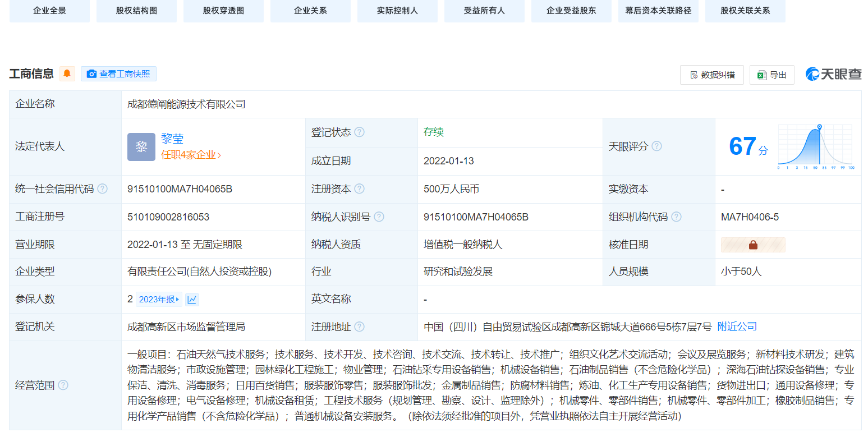Open 股权关联关系 tab
This screenshot has width=868, height=437.
pyautogui.click(x=745, y=11)
